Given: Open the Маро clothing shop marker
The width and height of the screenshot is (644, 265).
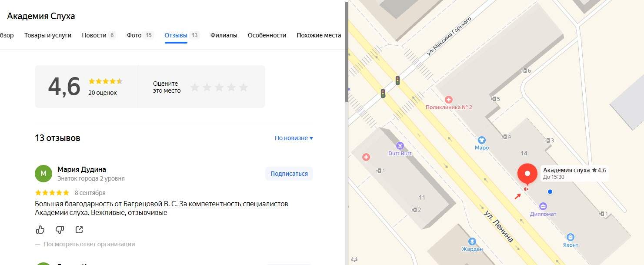Looking at the screenshot, I should point(481,140).
